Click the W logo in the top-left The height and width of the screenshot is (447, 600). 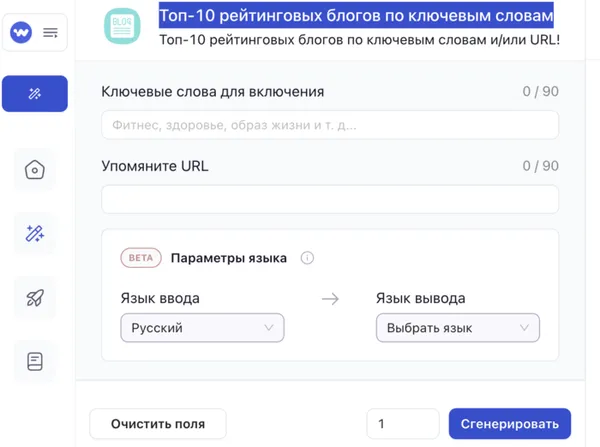coord(21,33)
